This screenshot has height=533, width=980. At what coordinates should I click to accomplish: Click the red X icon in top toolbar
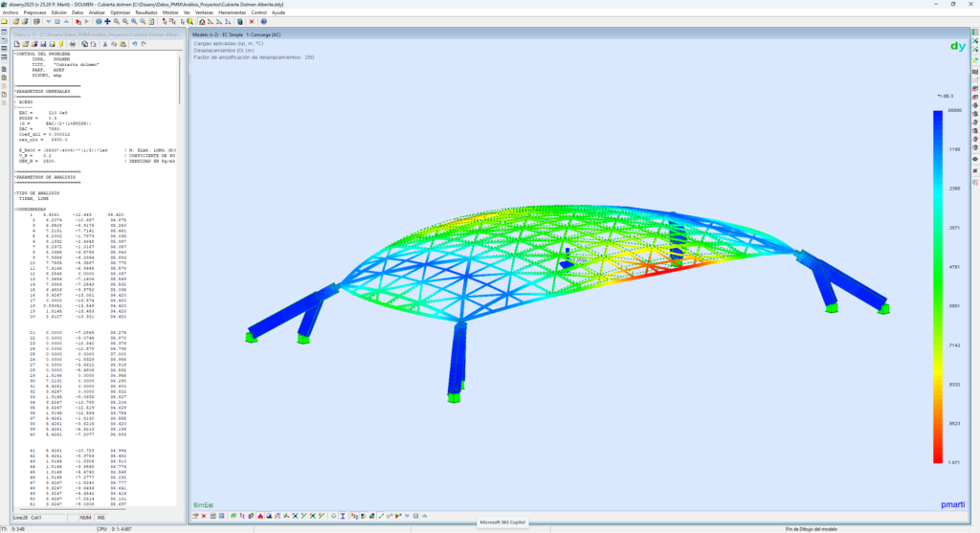point(252,21)
